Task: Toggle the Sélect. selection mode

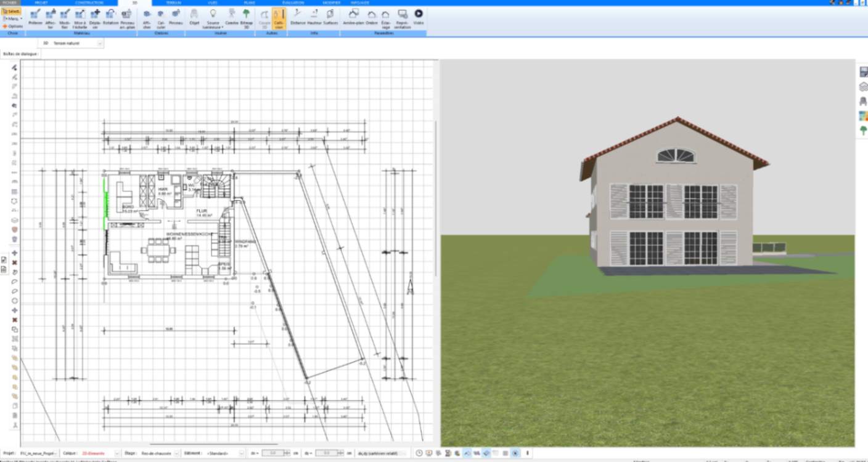Action: [x=11, y=12]
